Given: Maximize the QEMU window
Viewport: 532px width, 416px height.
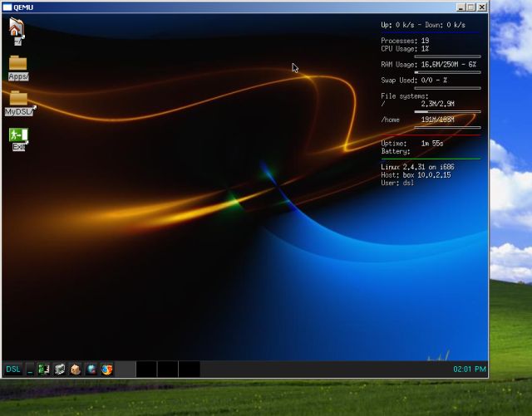Looking at the screenshot, I should click(x=471, y=7).
